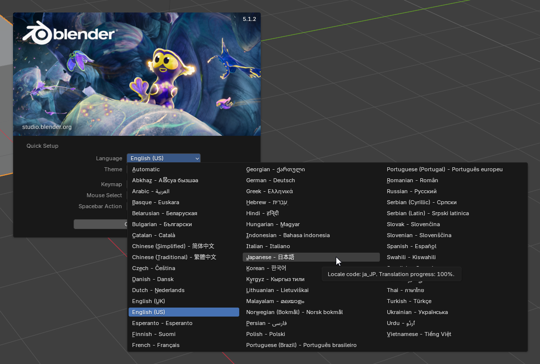This screenshot has height=364, width=540.
Task: Choose Chinese (Traditional) language
Action: 184,257
